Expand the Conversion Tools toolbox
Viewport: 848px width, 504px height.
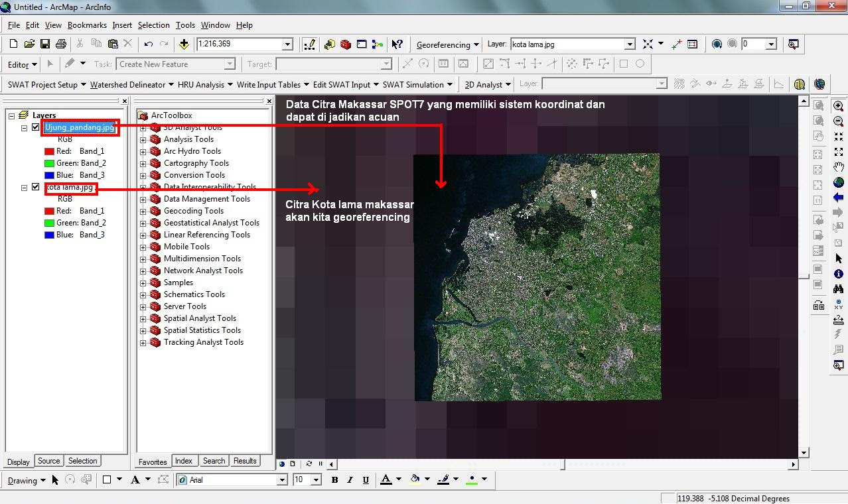143,175
